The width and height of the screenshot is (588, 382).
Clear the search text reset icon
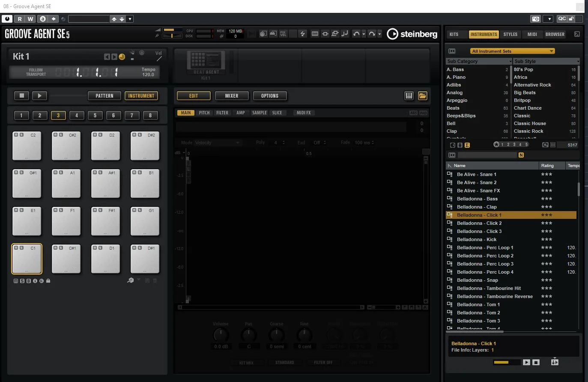tap(452, 155)
